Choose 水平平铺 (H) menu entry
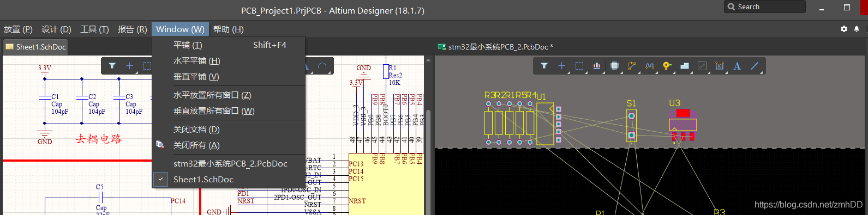The width and height of the screenshot is (868, 215). pyautogui.click(x=229, y=61)
